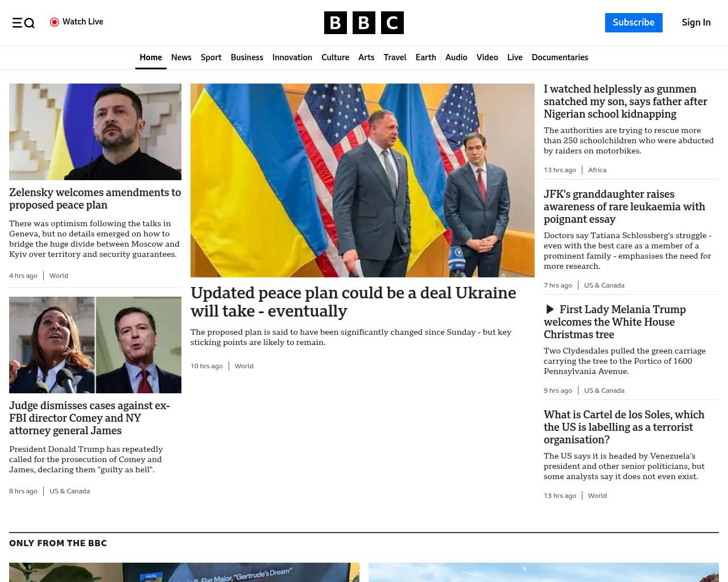Open the Updated peace plan headline
728x582 pixels.
coord(353,302)
